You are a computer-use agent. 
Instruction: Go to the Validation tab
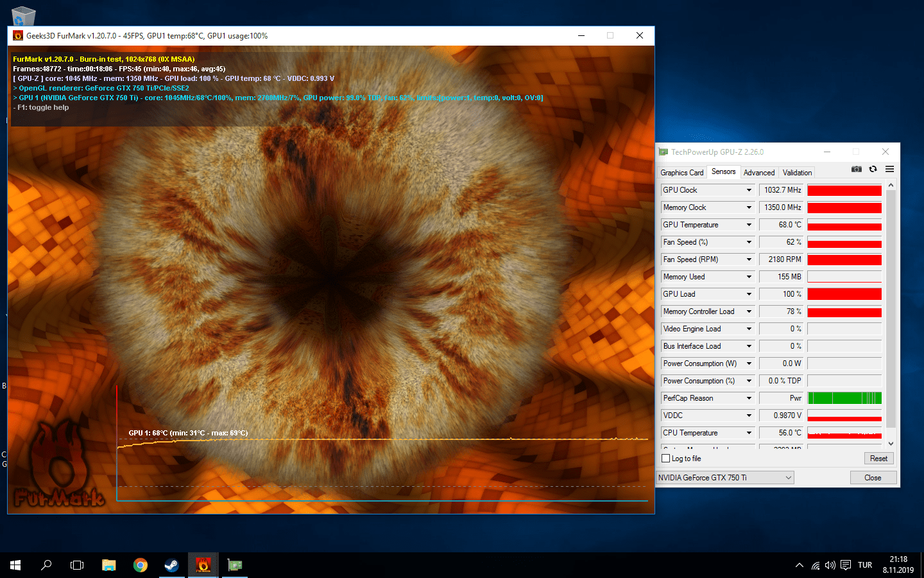click(x=797, y=173)
